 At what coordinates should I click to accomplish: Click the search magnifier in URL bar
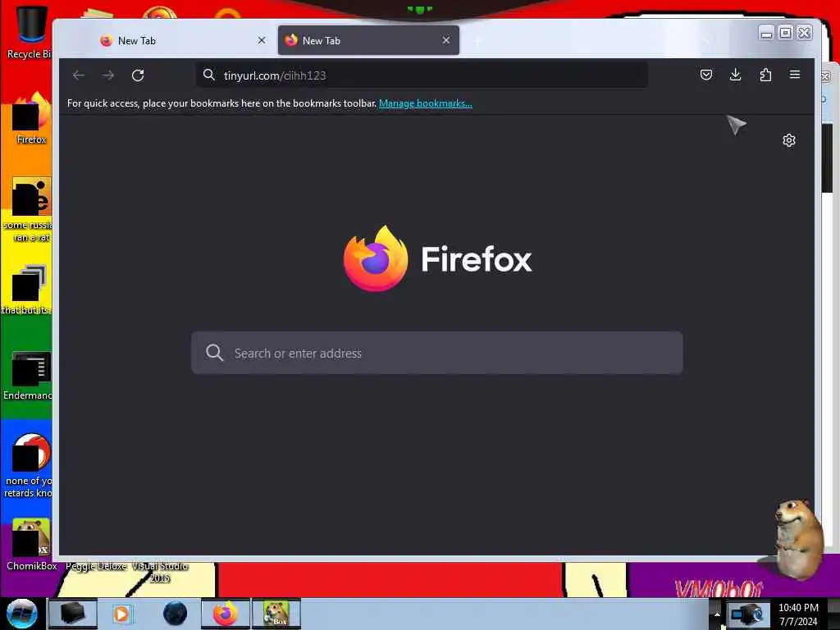(x=209, y=75)
